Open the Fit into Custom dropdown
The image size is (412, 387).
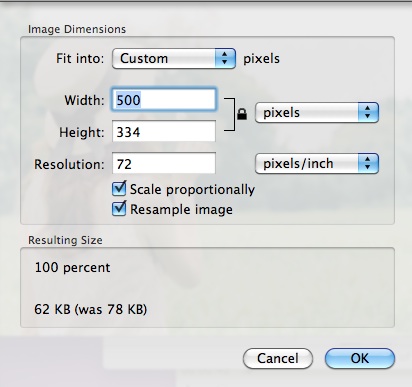tap(174, 59)
